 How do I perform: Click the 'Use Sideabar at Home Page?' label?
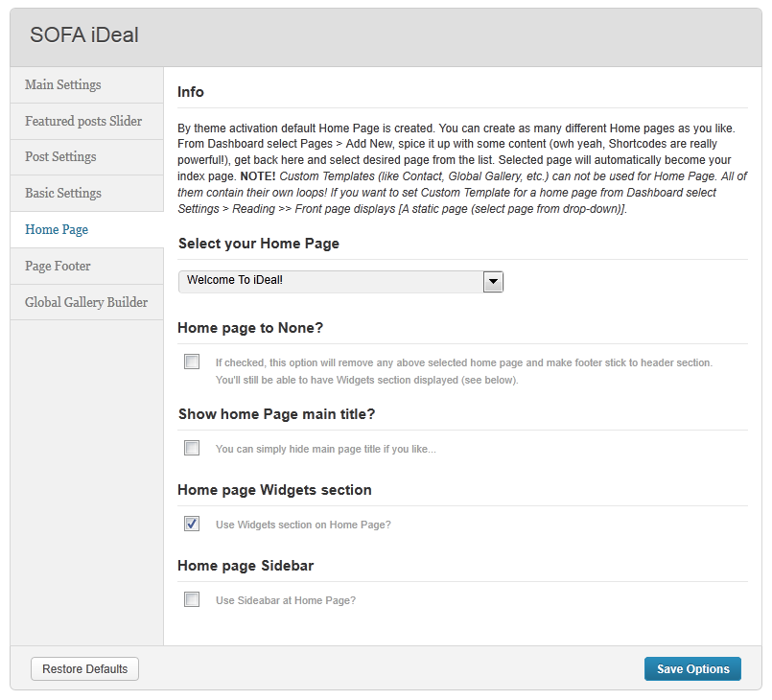(x=286, y=600)
